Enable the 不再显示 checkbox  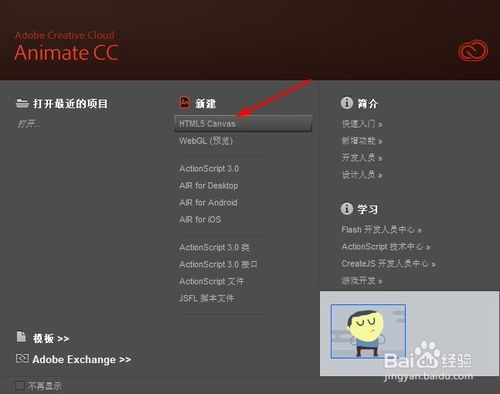pos(20,386)
